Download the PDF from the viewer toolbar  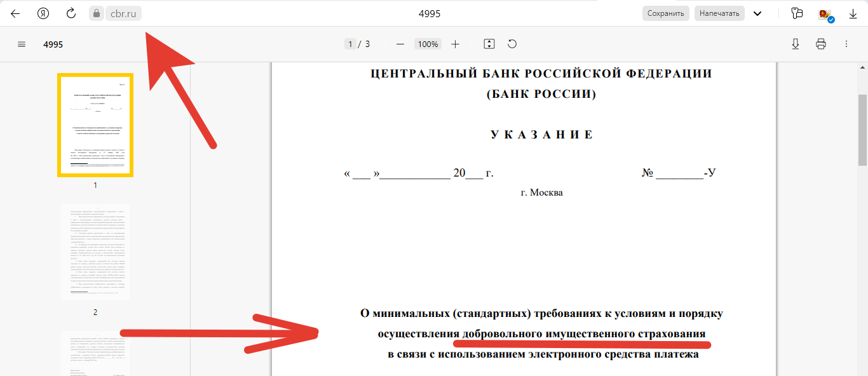pyautogui.click(x=795, y=44)
